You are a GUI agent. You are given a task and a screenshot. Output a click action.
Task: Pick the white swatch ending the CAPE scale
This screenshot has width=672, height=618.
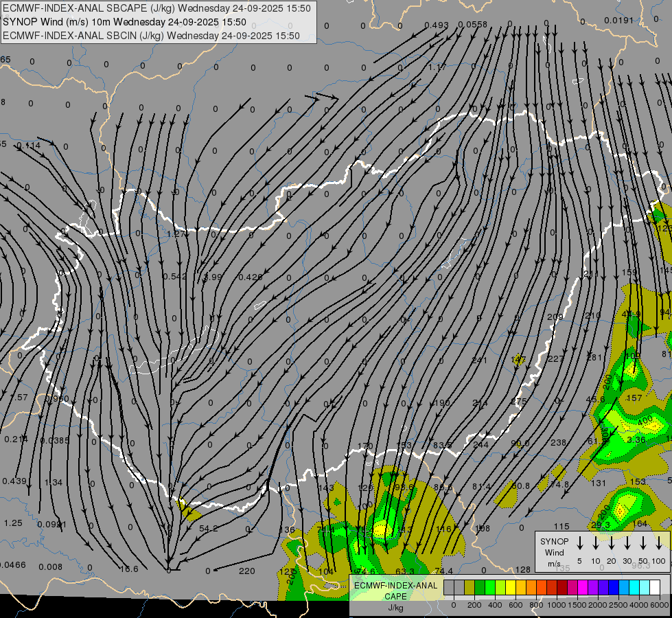pos(655,587)
